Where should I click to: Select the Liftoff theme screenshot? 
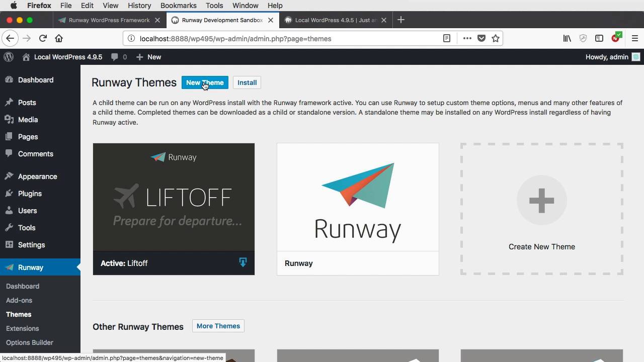(x=174, y=197)
